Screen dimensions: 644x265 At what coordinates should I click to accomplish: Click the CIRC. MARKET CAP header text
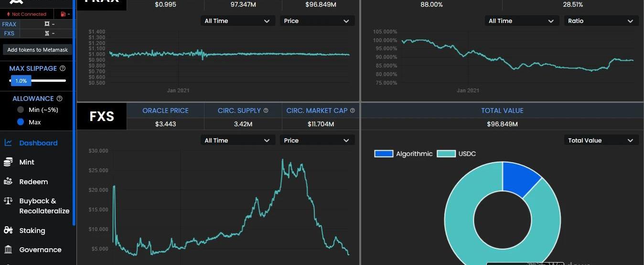(317, 110)
